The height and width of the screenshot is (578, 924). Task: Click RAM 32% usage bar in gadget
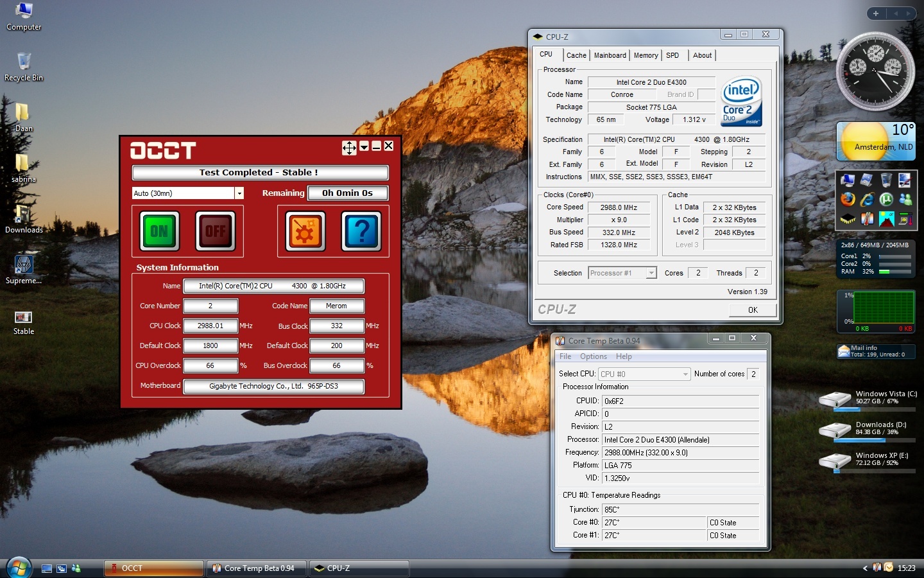895,272
